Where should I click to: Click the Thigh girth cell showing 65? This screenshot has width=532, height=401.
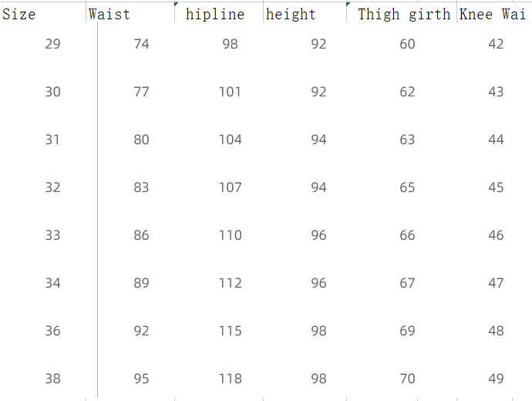pos(407,187)
